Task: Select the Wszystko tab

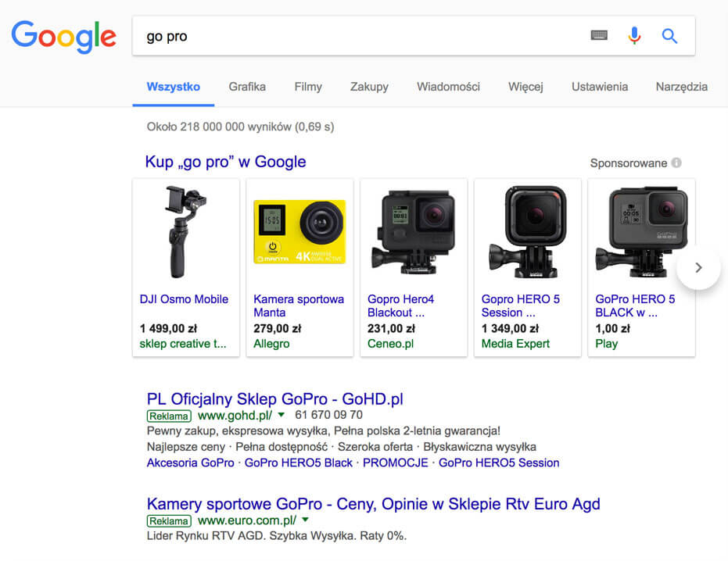Action: 173,87
